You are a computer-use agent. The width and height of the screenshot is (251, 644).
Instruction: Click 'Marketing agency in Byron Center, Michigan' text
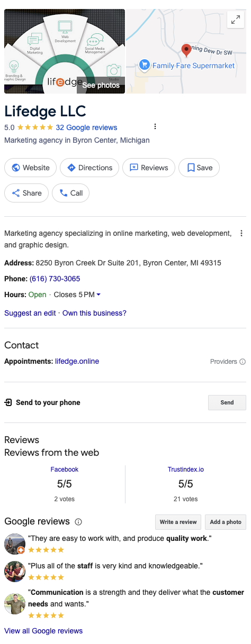tap(77, 140)
